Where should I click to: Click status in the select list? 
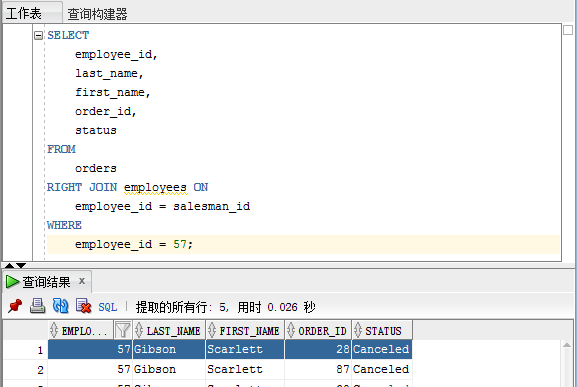tap(96, 131)
